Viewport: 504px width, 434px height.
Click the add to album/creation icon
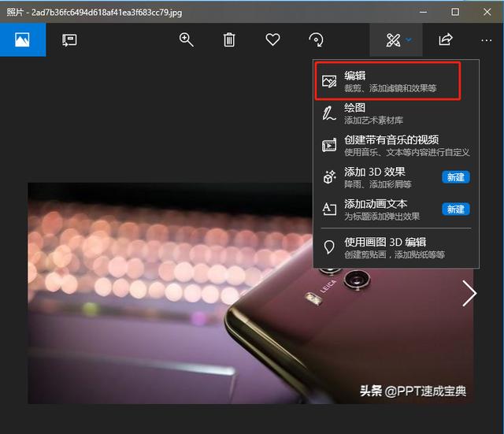tap(69, 40)
